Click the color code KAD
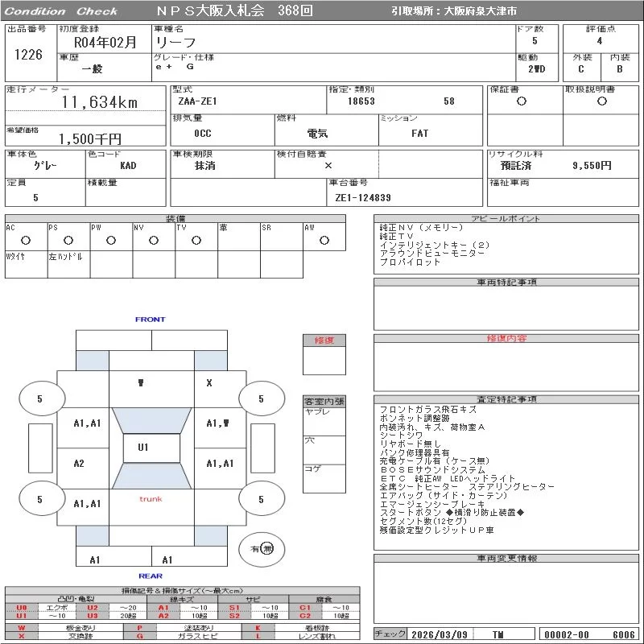The image size is (644, 644). (128, 166)
